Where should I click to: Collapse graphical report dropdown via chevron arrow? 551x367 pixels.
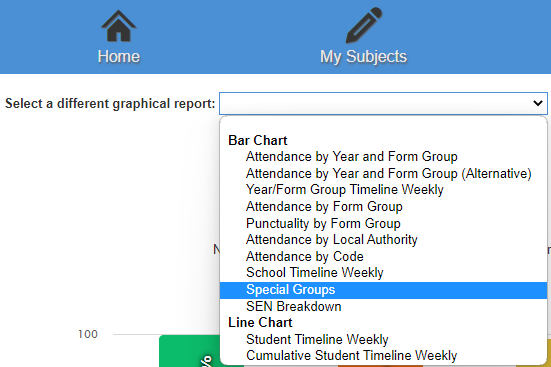click(538, 103)
